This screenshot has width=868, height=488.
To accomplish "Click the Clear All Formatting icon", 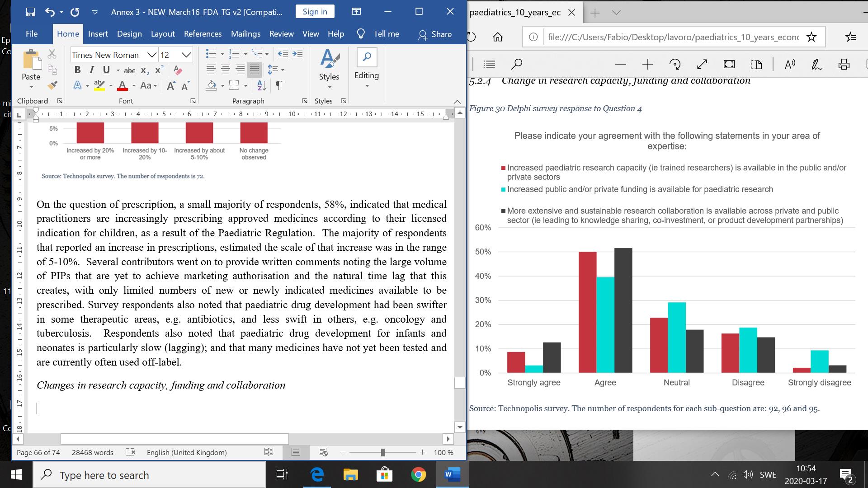I will coord(178,70).
